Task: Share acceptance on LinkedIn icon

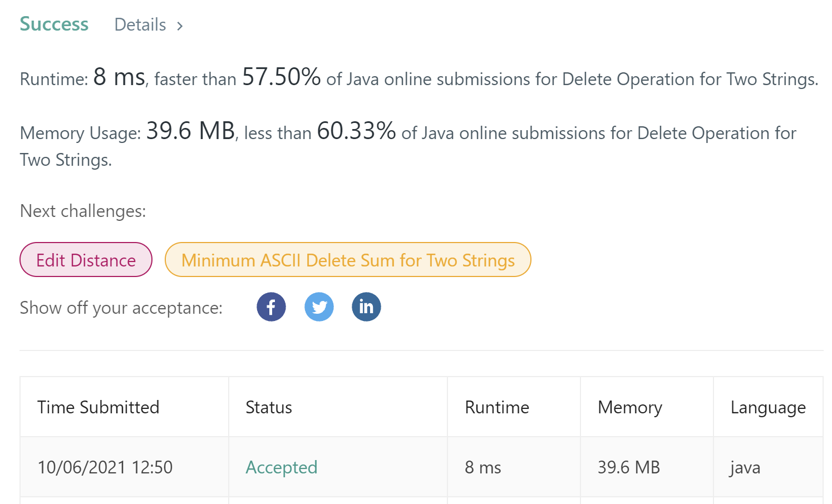Action: 366,307
